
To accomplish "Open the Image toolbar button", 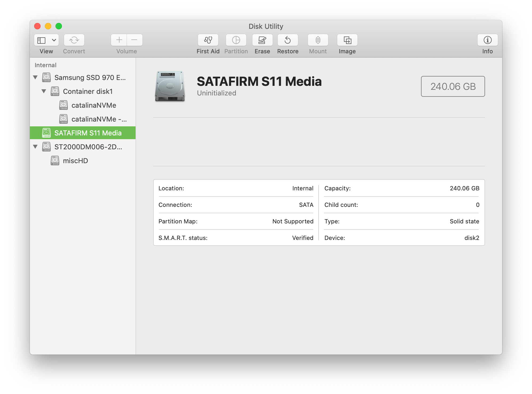I will click(x=347, y=40).
